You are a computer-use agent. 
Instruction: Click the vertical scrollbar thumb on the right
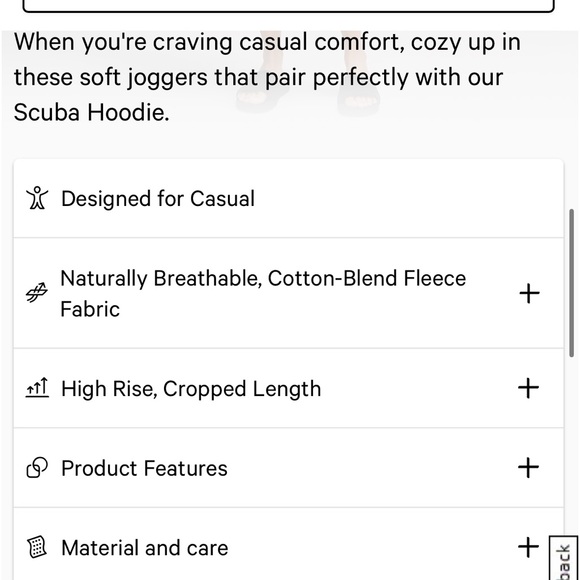tap(571, 283)
